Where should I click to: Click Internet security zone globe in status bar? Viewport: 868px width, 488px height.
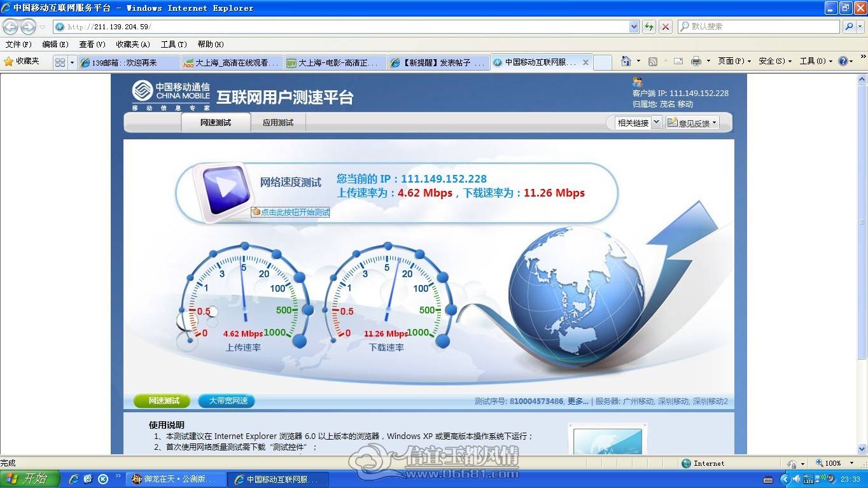[x=686, y=463]
